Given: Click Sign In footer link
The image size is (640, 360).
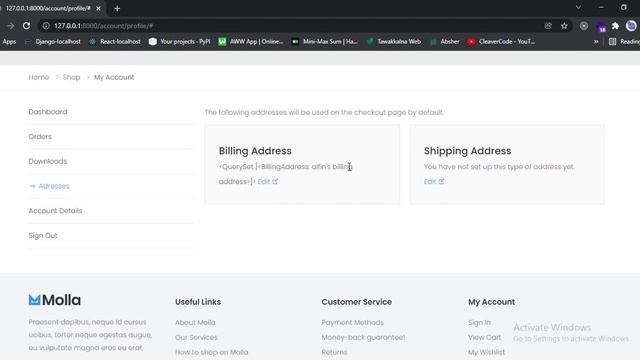Looking at the screenshot, I should 479,322.
